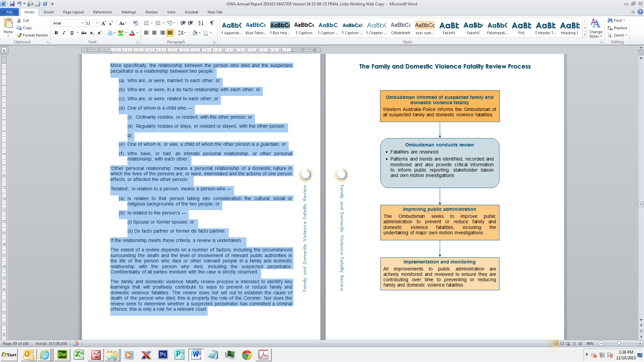Click the Font Color swatch
The height and width of the screenshot is (362, 644).
132,33
